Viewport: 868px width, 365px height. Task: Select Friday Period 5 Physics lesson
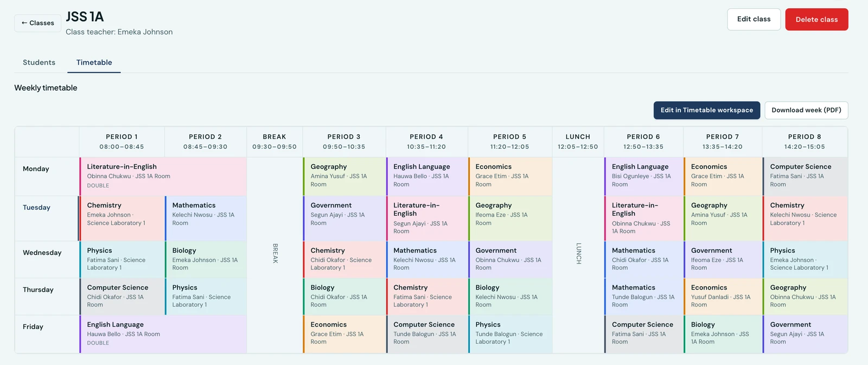pyautogui.click(x=510, y=334)
